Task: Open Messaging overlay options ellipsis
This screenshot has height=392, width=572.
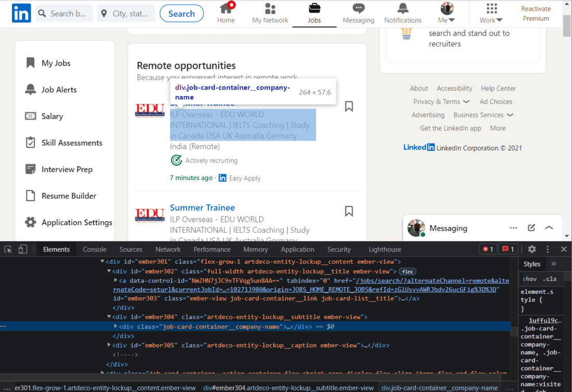Action: click(x=514, y=227)
